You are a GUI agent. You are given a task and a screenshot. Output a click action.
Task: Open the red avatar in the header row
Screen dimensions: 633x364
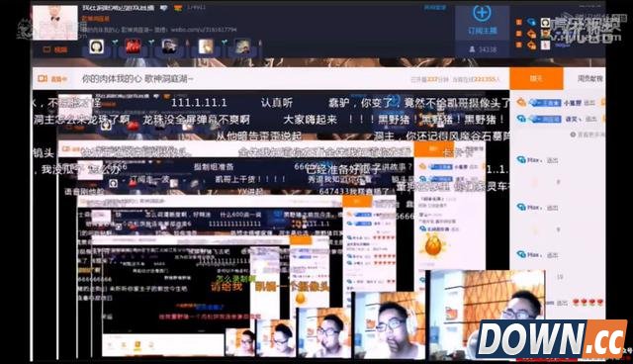(133, 46)
